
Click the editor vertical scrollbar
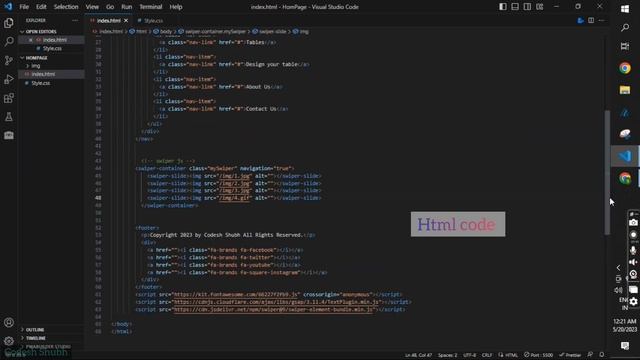[x=607, y=172]
